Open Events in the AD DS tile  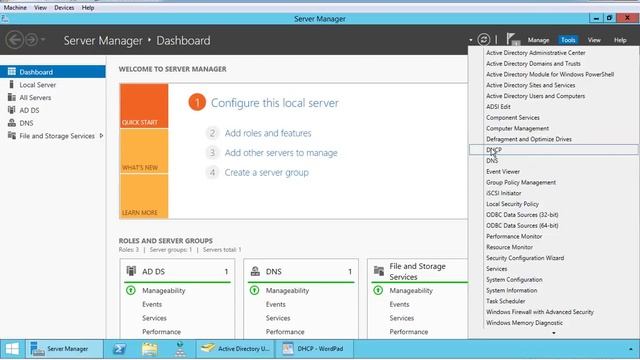pyautogui.click(x=152, y=304)
